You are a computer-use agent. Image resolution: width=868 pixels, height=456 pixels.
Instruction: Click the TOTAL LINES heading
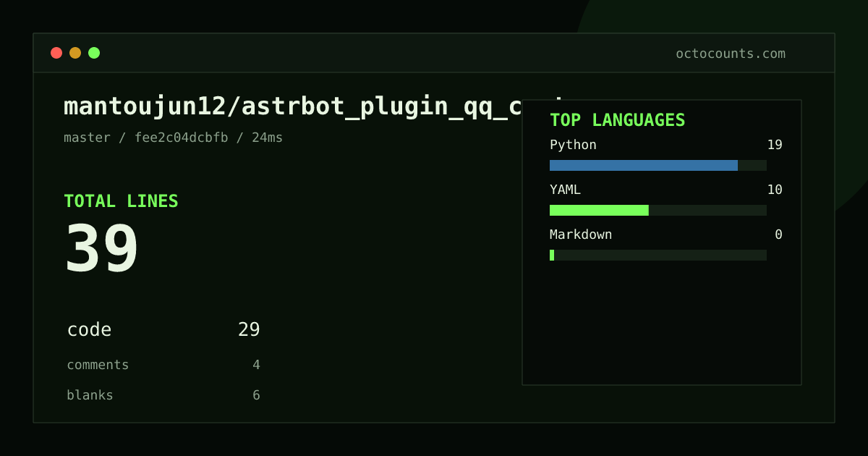[x=121, y=201]
